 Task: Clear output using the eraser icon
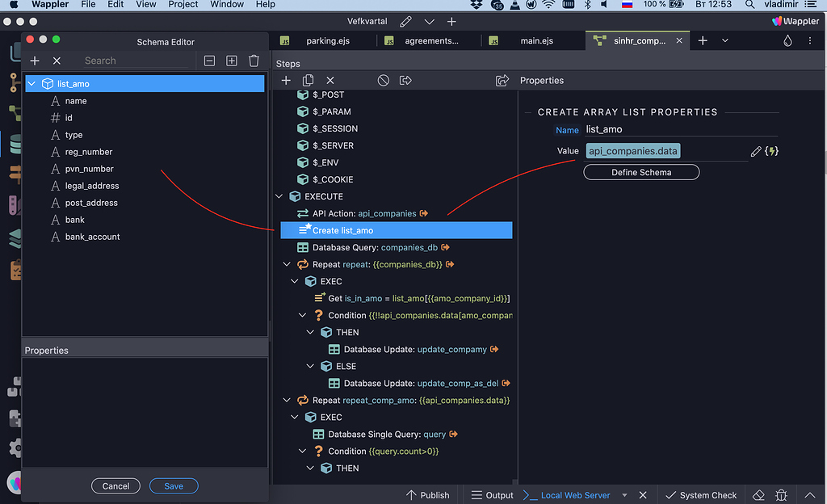pos(758,494)
